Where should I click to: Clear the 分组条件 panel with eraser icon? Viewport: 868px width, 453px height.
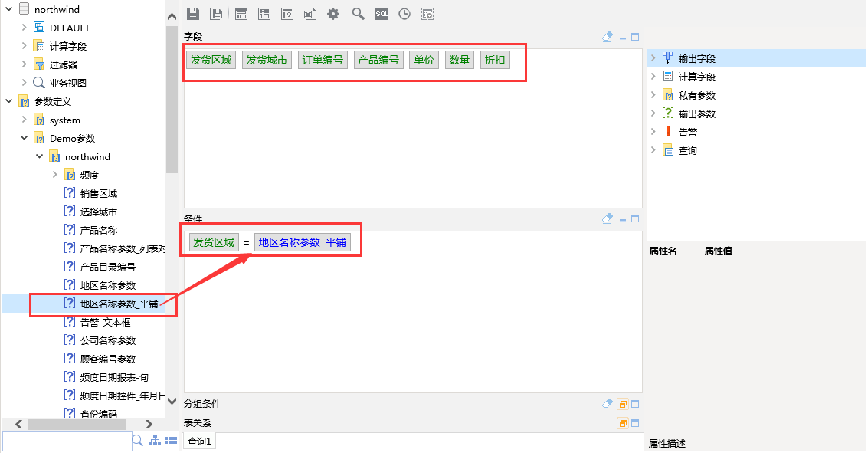pyautogui.click(x=608, y=404)
